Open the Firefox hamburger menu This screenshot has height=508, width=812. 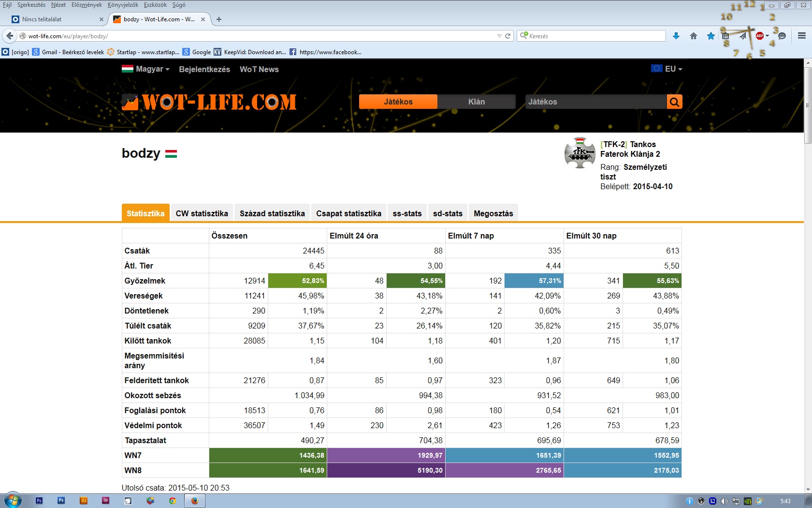[801, 36]
